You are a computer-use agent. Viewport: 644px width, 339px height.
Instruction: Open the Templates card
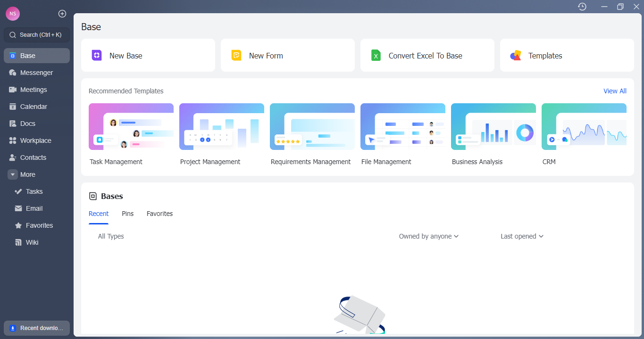(567, 55)
